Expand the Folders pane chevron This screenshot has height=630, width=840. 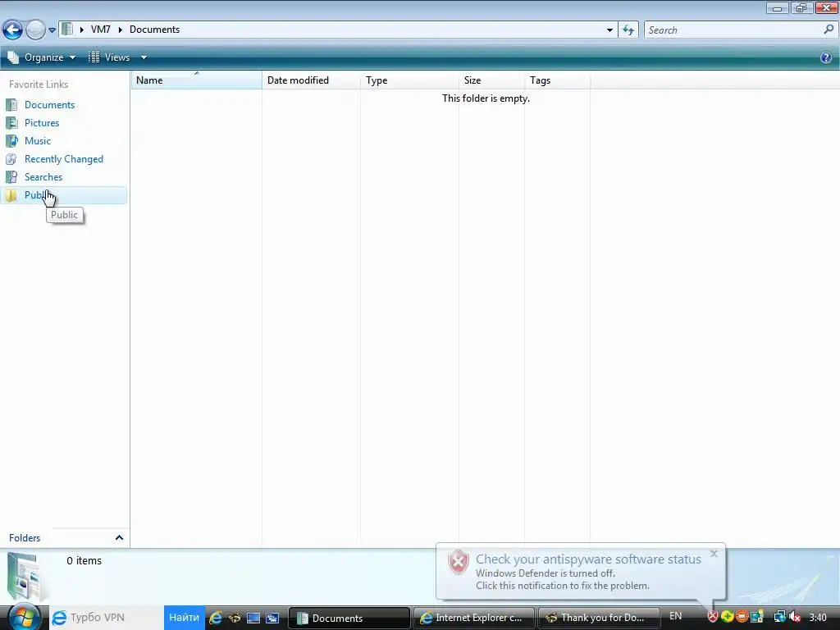tap(119, 537)
